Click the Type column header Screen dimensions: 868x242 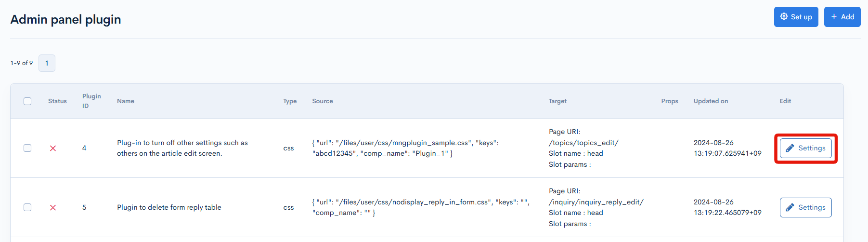(290, 101)
